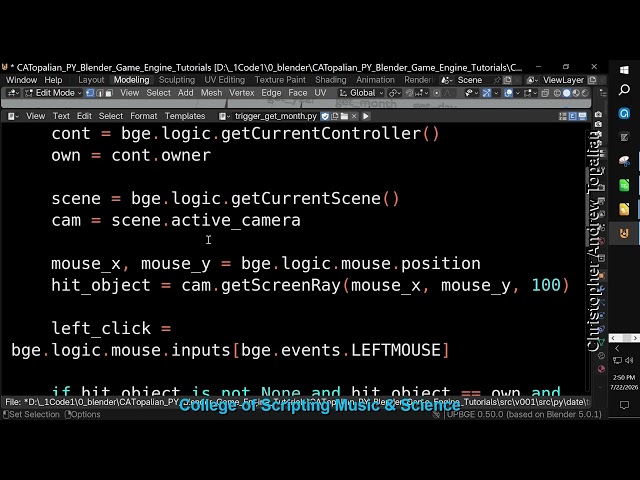Open the scene browse dropdown icon
Viewport: 640px width, 480px height.
(447, 80)
